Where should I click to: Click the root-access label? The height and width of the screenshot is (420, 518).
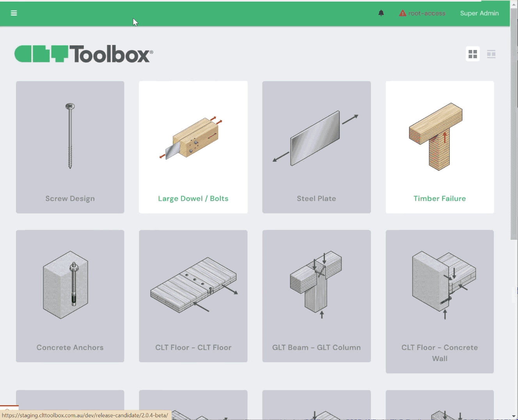[427, 13]
